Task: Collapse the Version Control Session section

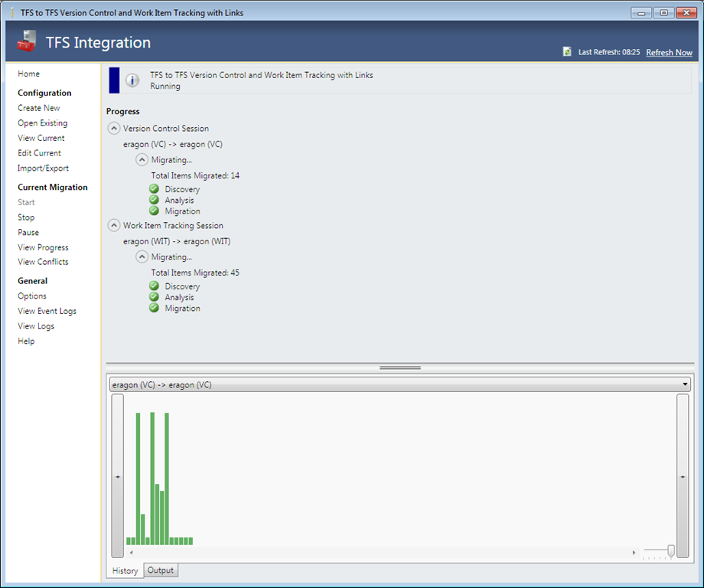Action: [113, 129]
